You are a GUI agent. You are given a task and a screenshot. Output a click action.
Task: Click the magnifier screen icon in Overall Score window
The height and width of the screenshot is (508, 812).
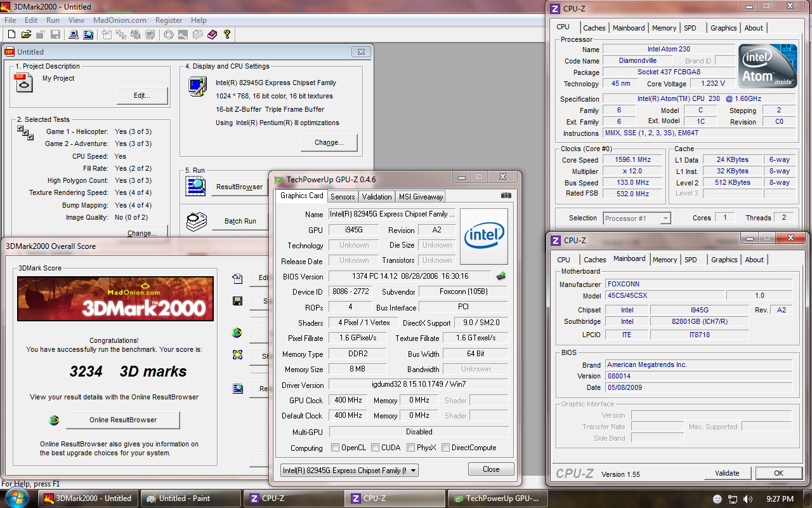coord(238,389)
